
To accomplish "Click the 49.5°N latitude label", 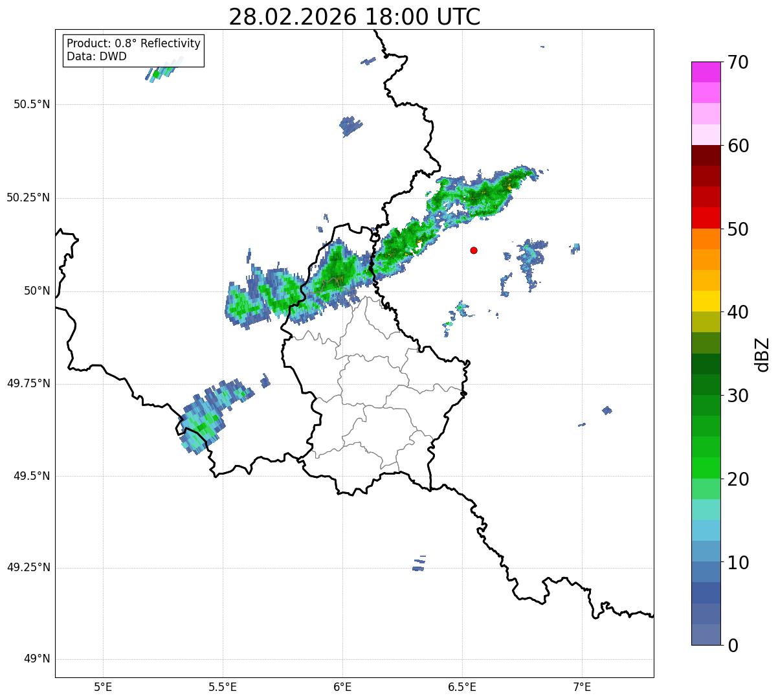I will pos(32,476).
